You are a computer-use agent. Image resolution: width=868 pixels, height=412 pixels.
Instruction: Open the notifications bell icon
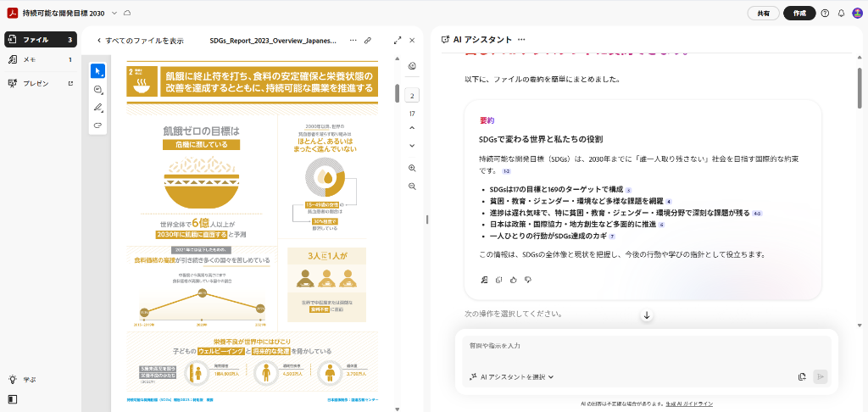tap(842, 14)
